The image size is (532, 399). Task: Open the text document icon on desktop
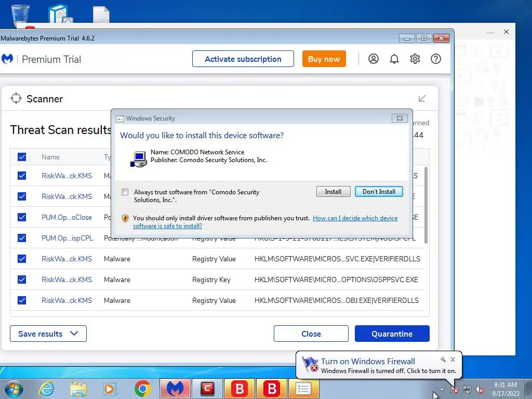click(x=101, y=14)
